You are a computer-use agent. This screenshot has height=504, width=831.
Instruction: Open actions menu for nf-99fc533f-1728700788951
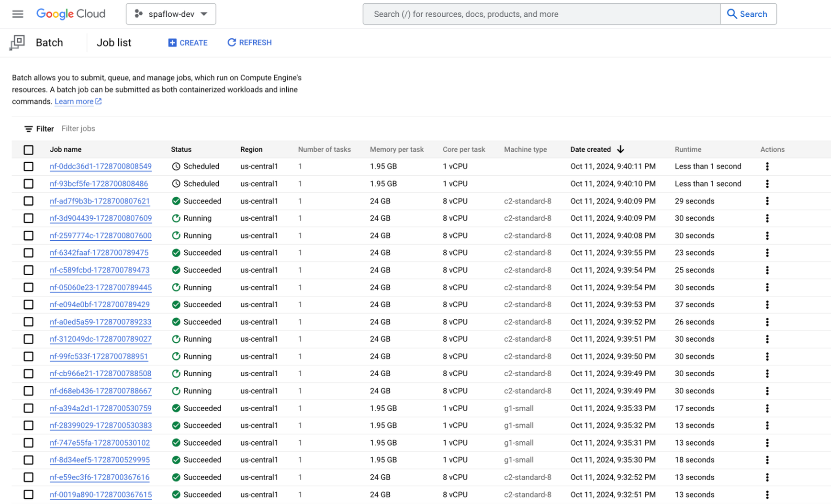click(x=767, y=357)
